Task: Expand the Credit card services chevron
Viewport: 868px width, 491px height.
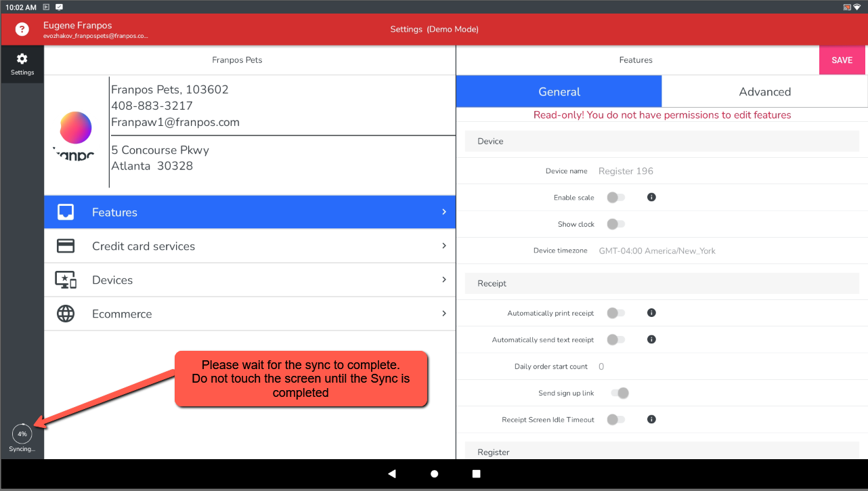Action: click(x=444, y=246)
